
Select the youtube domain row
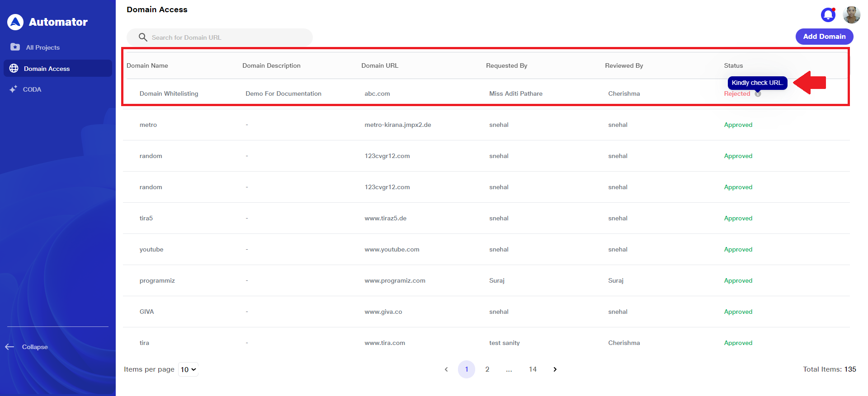pos(151,249)
